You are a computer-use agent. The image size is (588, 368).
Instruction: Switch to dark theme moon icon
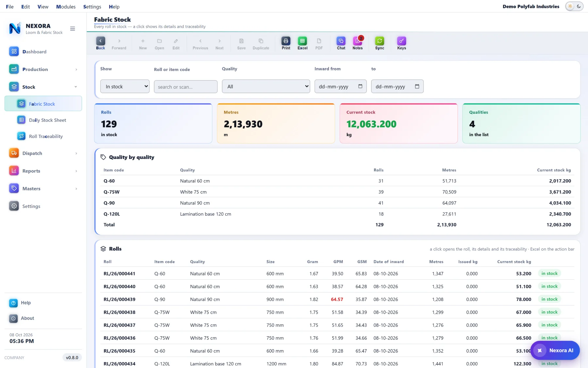coord(579,7)
